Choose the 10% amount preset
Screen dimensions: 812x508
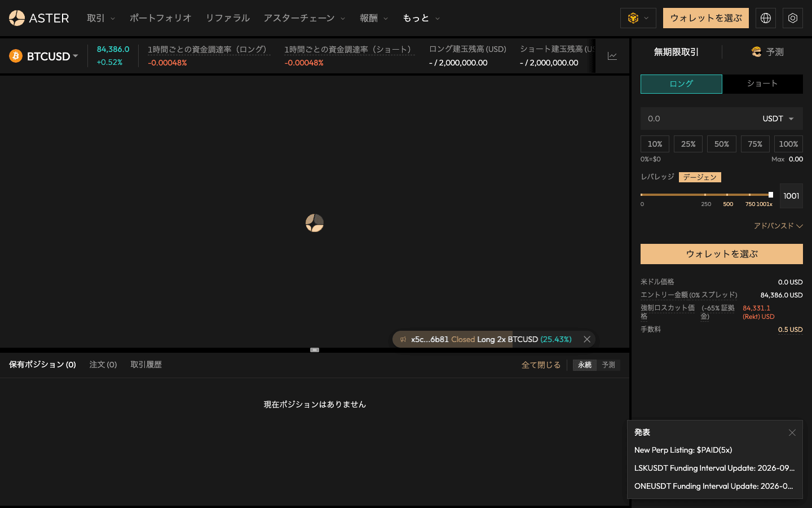(655, 144)
